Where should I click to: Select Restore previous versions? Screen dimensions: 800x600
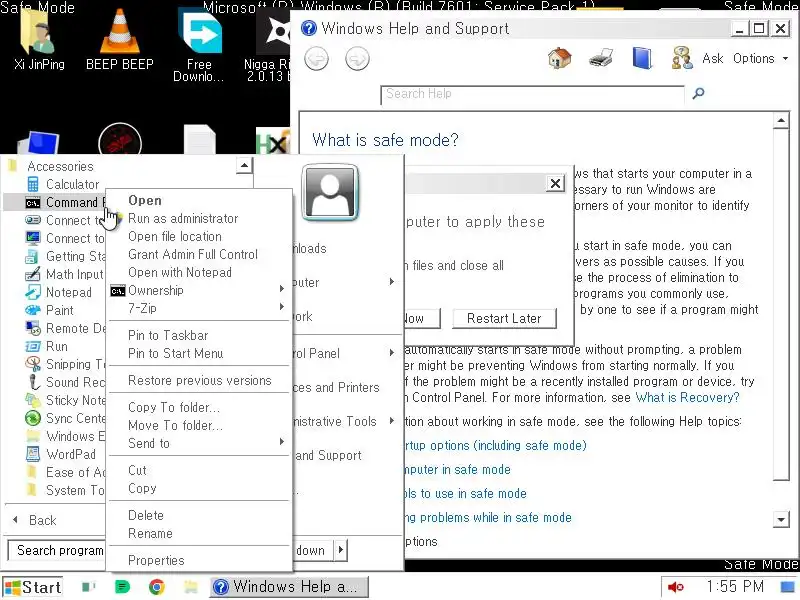pos(199,380)
